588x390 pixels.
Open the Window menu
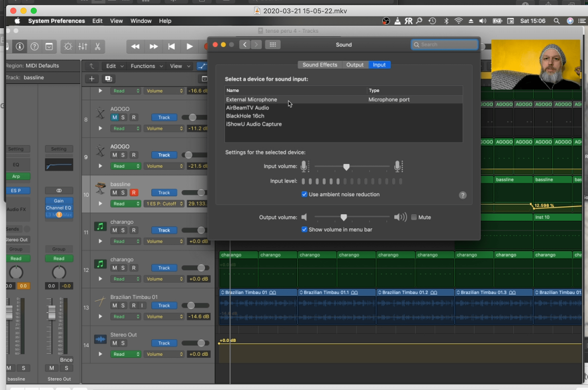coord(141,21)
